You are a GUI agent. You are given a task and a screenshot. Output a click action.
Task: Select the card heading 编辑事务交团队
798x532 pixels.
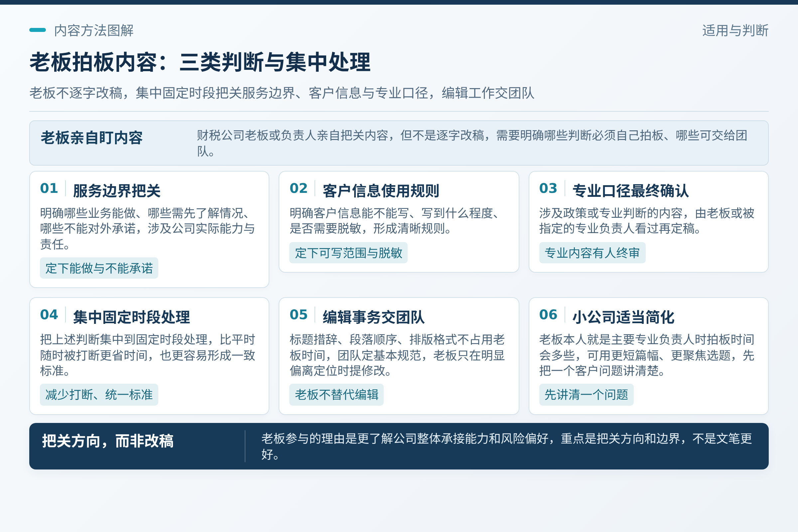coord(373,317)
